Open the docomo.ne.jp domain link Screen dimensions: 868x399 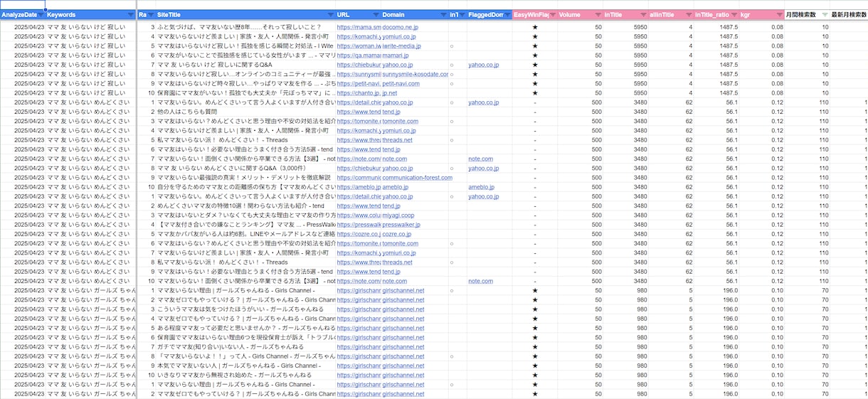coord(400,28)
